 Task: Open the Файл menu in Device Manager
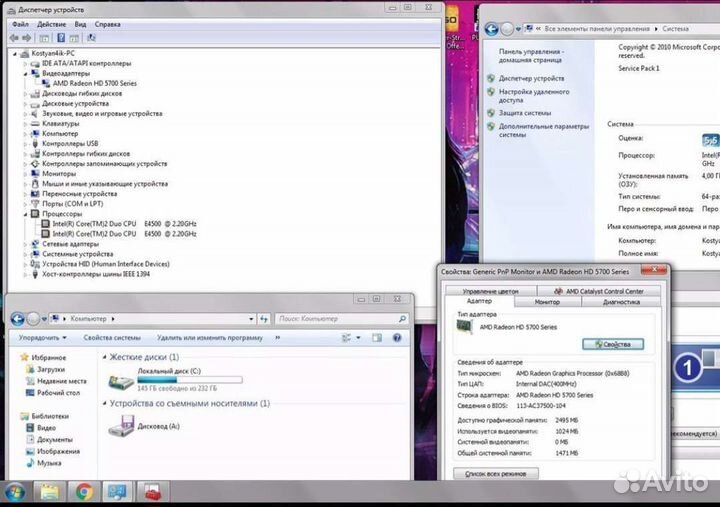[x=20, y=24]
